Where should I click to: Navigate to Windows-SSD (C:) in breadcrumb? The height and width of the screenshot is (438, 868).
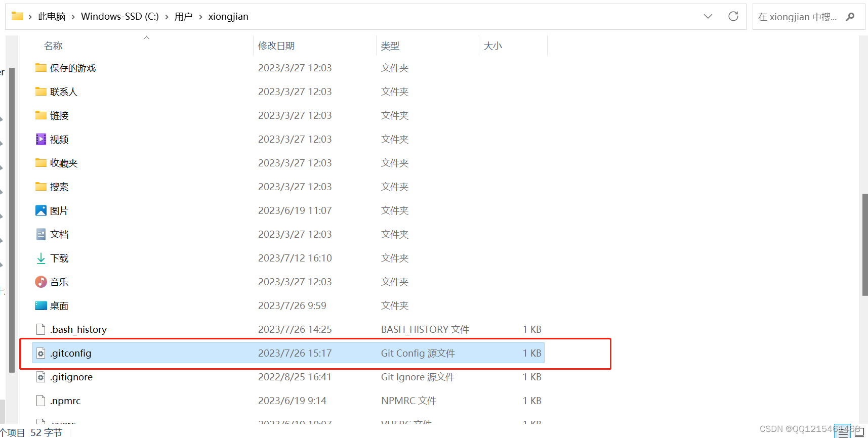[x=120, y=17]
